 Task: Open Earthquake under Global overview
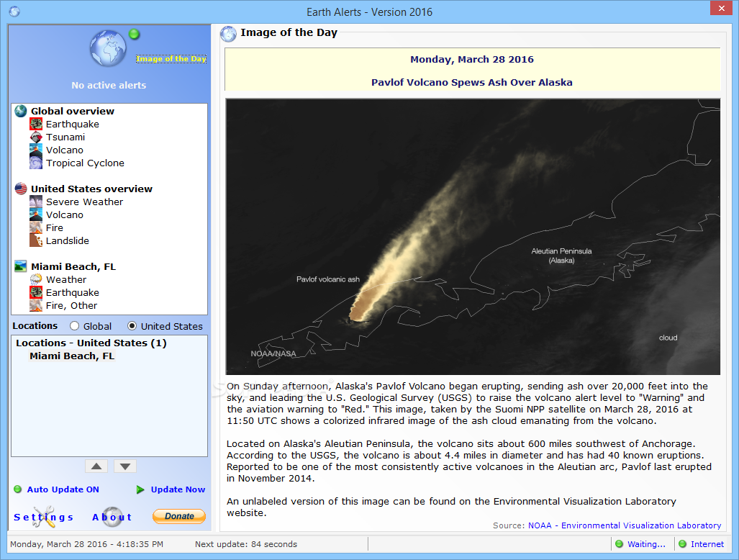tap(73, 124)
